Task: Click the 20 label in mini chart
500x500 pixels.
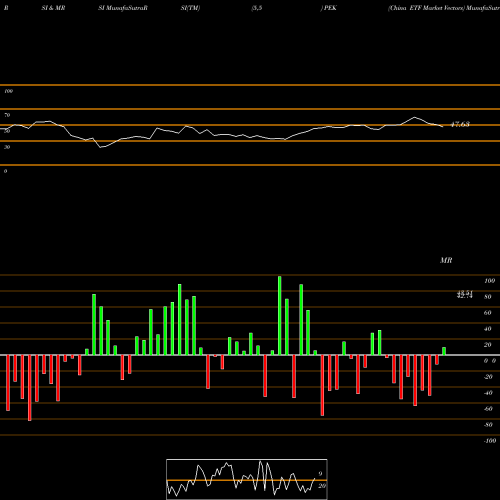Action: coord(322,486)
